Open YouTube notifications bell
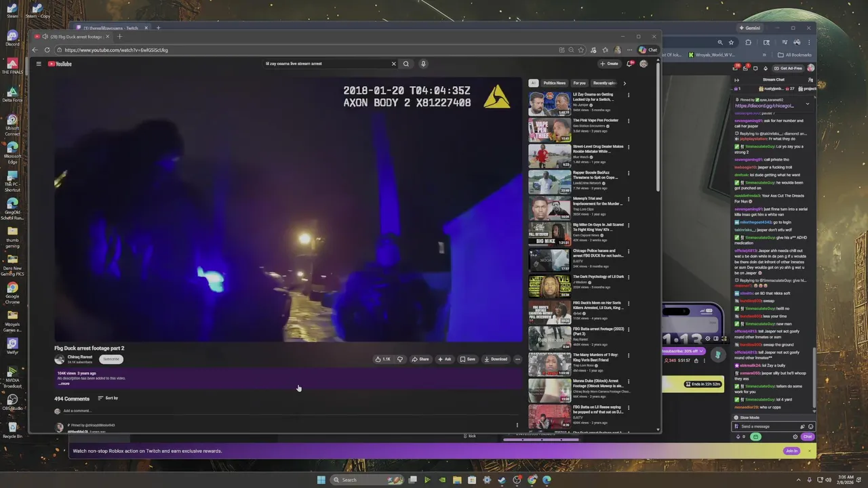Screen dimensions: 868x488 coord(629,64)
